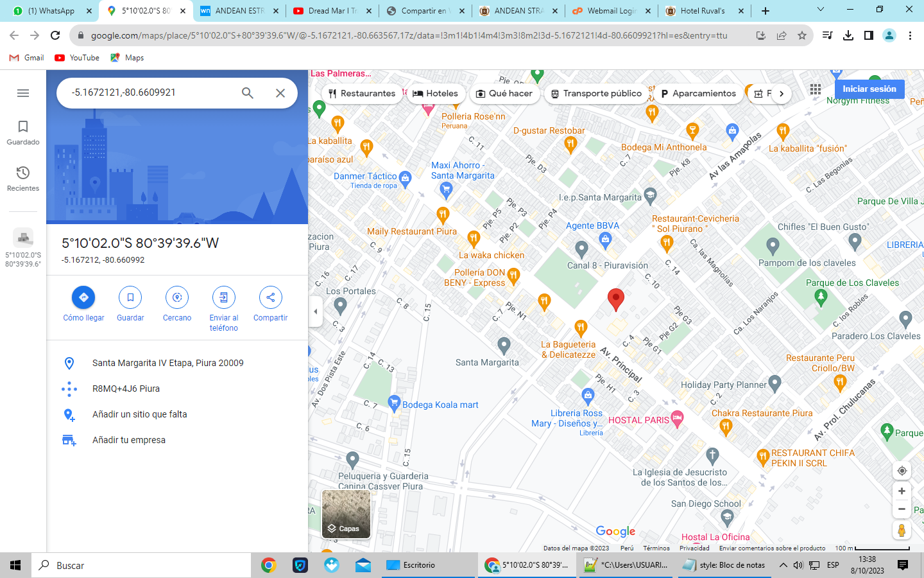Collapse the side panel with the arrow
The height and width of the screenshot is (578, 924).
pyautogui.click(x=315, y=311)
